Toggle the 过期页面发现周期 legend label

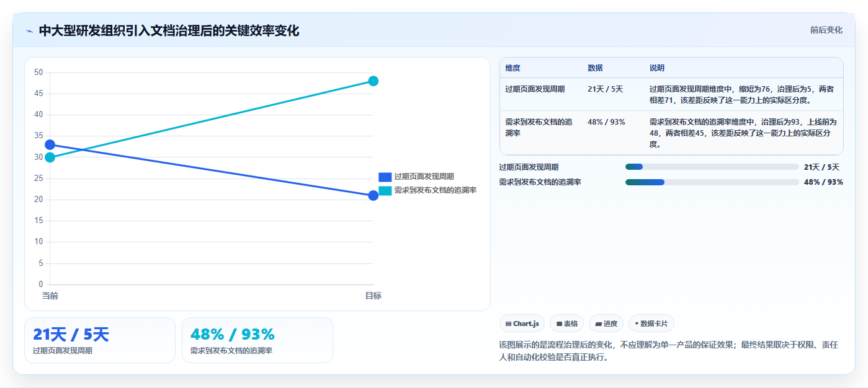(424, 177)
